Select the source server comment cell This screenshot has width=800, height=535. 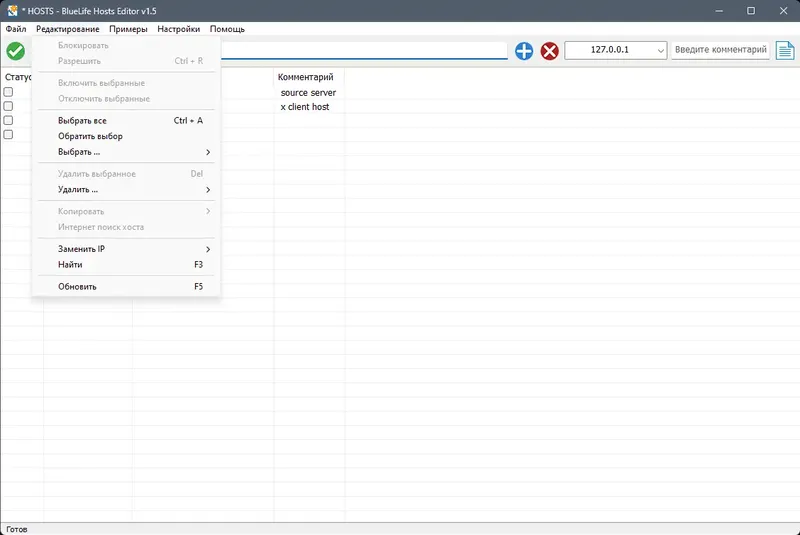[308, 93]
